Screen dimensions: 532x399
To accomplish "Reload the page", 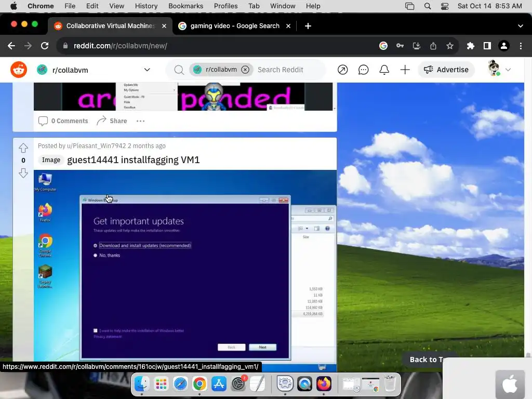I will point(45,46).
